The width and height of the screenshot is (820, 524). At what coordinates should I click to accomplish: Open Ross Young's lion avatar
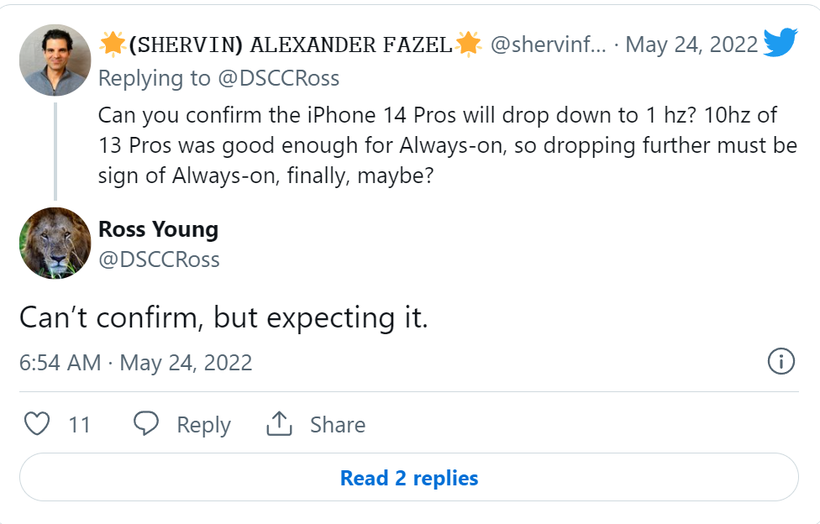click(x=55, y=243)
